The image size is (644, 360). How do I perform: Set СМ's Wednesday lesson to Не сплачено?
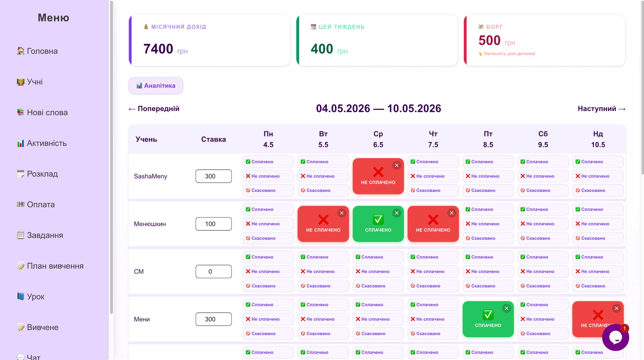[x=378, y=271]
